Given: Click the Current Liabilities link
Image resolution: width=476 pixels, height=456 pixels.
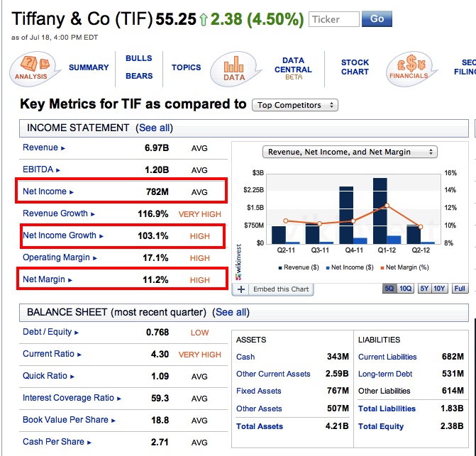Looking at the screenshot, I should (x=387, y=357).
